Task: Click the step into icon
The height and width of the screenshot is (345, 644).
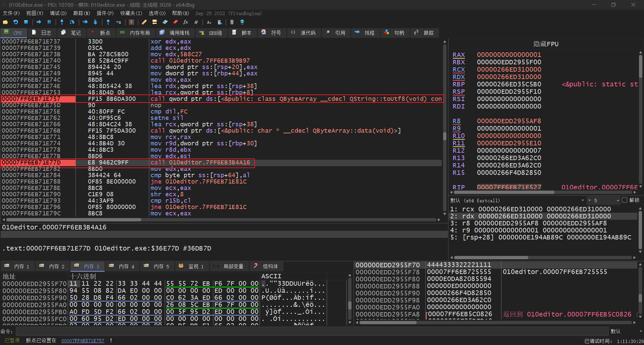Action: pos(62,22)
